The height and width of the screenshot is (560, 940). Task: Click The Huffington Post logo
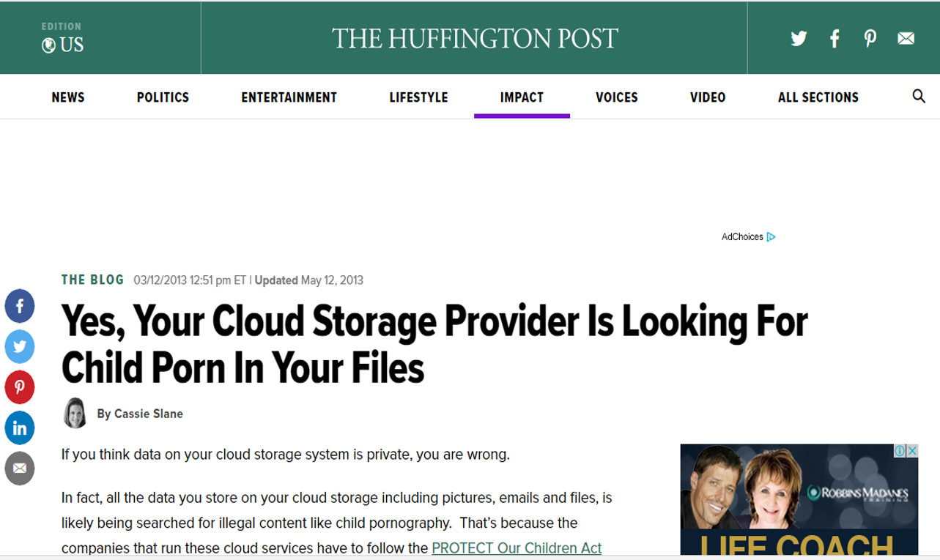tap(475, 38)
